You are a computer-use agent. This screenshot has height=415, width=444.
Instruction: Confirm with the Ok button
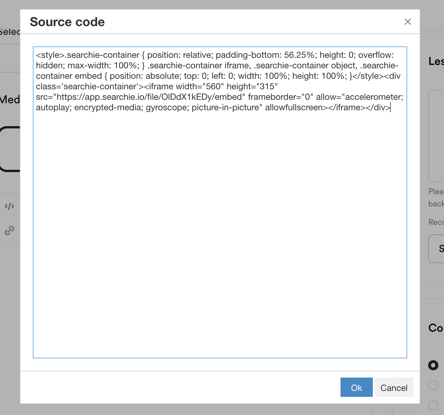tap(356, 387)
